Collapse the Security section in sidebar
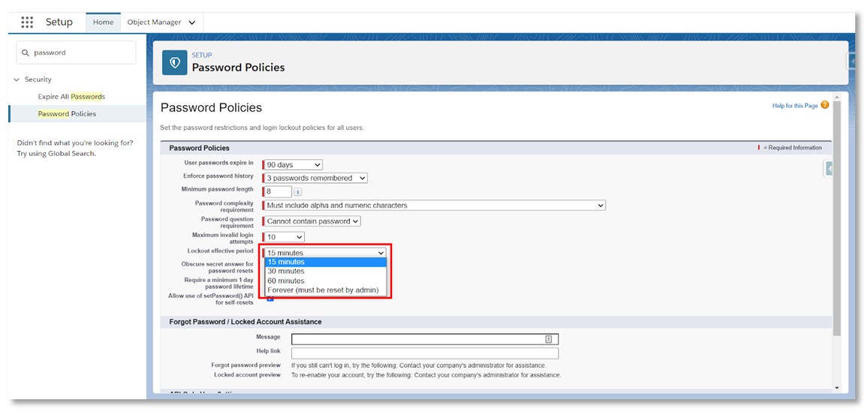Image resolution: width=868 pixels, height=415 pixels. (16, 80)
